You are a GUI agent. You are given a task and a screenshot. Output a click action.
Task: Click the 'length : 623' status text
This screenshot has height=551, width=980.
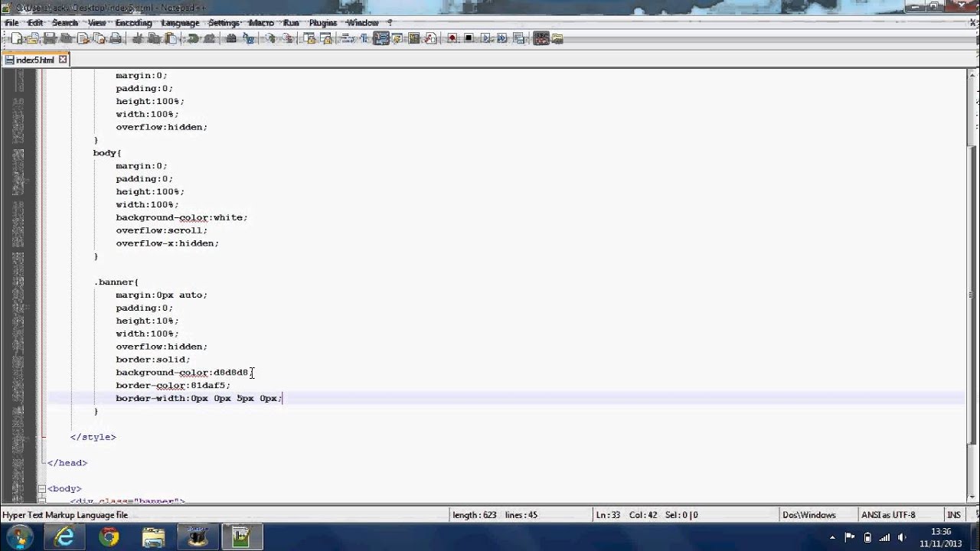(475, 515)
